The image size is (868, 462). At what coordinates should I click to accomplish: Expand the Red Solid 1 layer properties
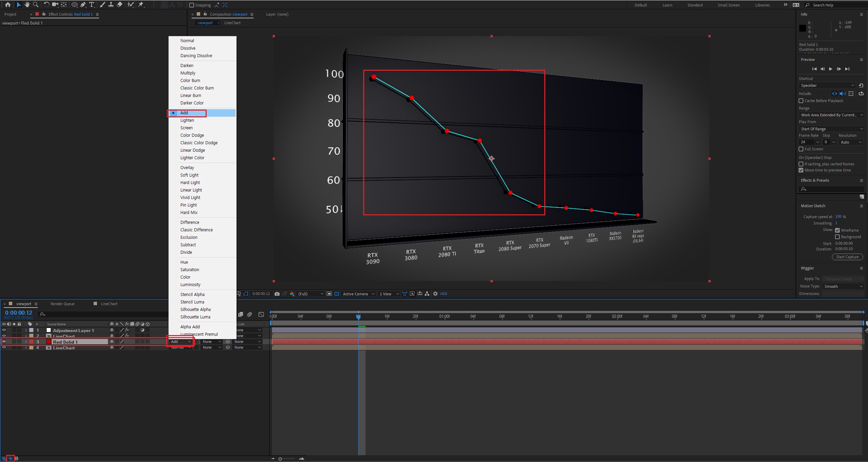[x=26, y=342]
